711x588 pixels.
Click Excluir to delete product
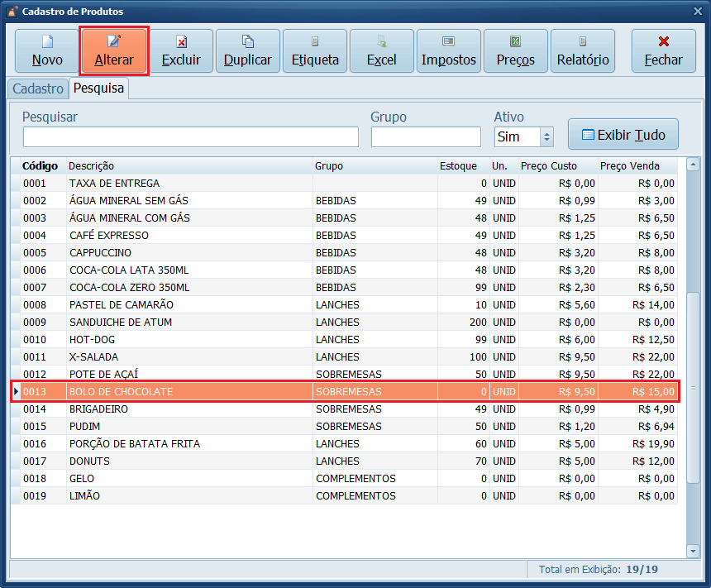(x=181, y=51)
